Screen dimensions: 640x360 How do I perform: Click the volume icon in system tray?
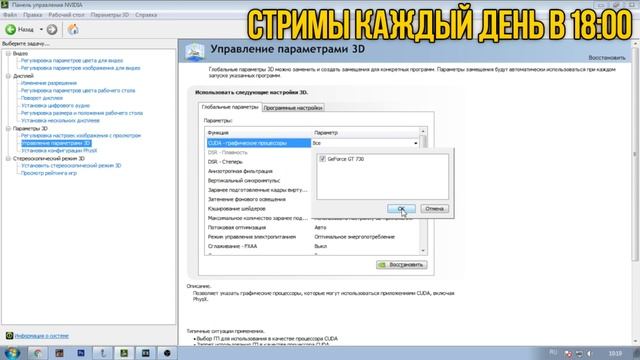pos(590,353)
